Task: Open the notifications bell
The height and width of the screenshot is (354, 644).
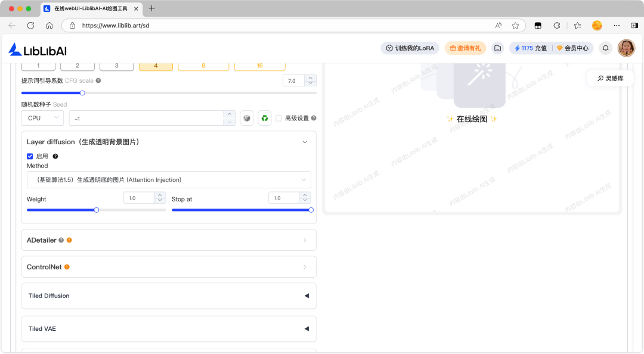Action: click(x=605, y=48)
